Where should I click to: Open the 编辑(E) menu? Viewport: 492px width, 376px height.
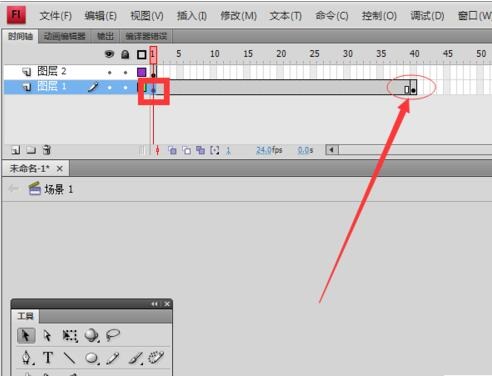point(101,16)
